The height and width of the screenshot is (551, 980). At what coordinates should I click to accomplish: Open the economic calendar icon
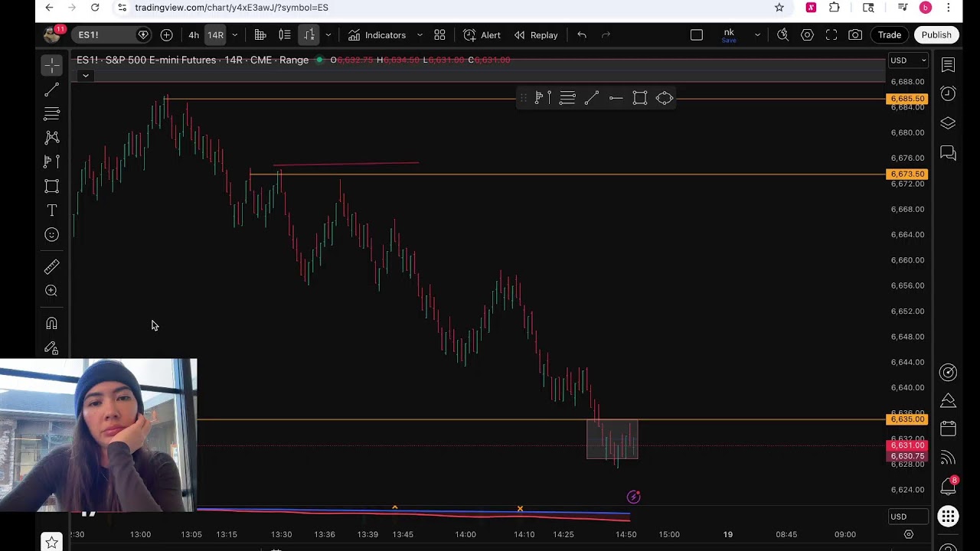[948, 429]
